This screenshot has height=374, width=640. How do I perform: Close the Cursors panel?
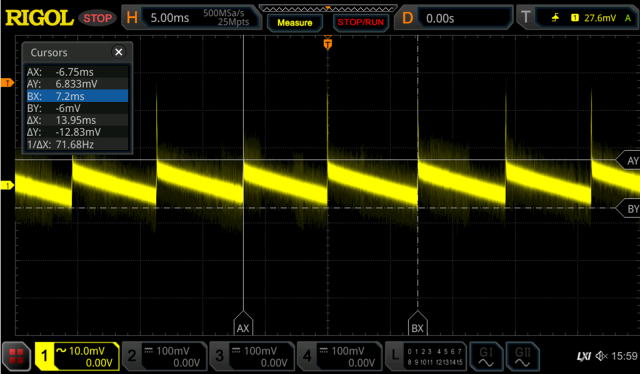tap(118, 52)
